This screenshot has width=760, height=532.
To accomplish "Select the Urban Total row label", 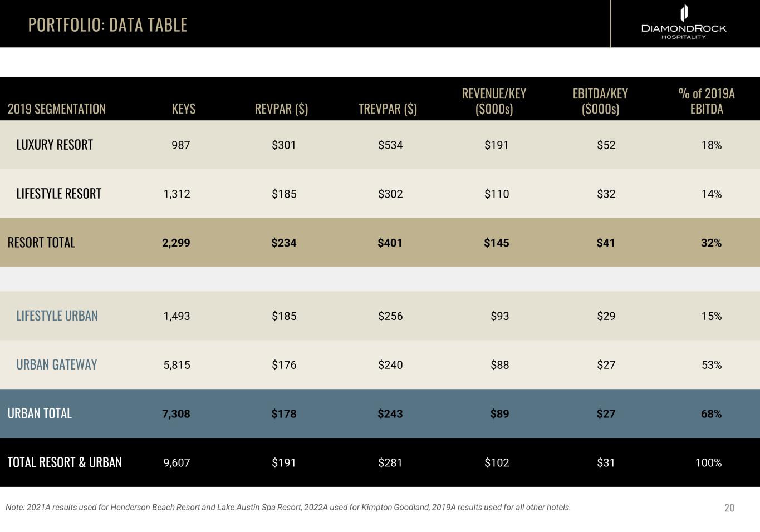I will click(40, 413).
